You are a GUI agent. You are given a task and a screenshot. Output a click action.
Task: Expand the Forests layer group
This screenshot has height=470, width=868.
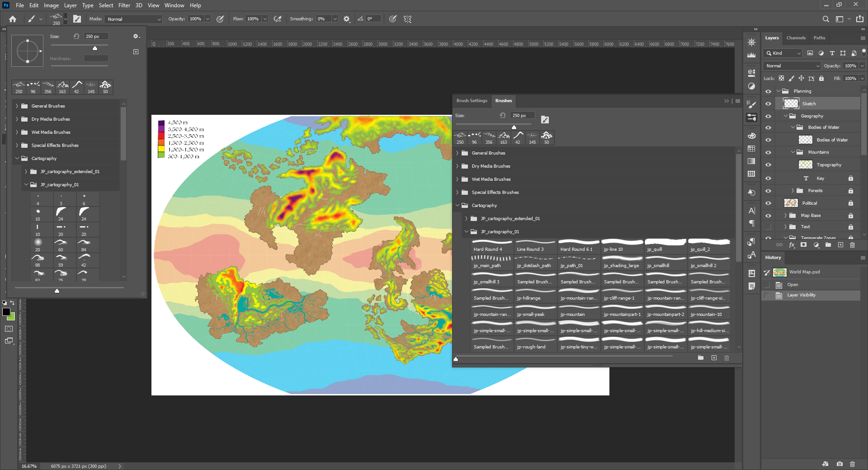(793, 191)
